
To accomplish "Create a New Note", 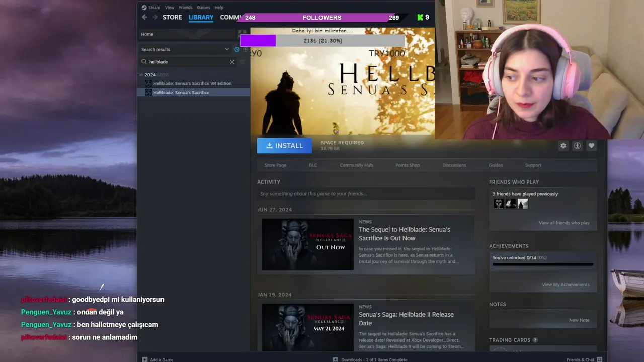I will coord(579,320).
